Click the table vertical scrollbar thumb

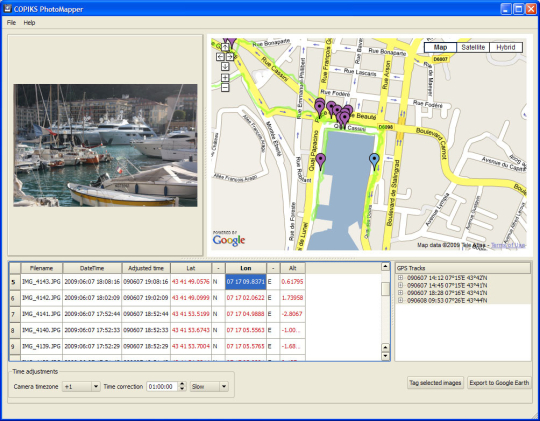click(385, 289)
